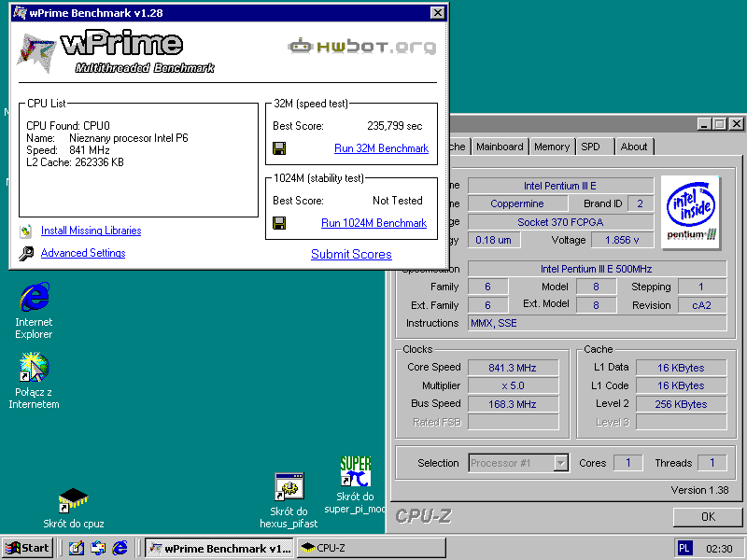Click the Bus Speed 168.3 MHz field
The image size is (747, 560).
tap(513, 404)
